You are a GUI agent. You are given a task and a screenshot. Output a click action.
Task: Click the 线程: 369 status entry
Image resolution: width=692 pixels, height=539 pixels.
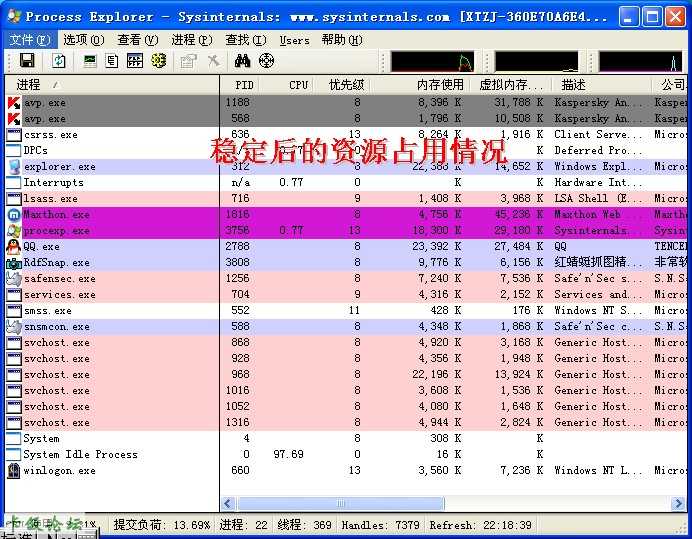click(x=304, y=525)
